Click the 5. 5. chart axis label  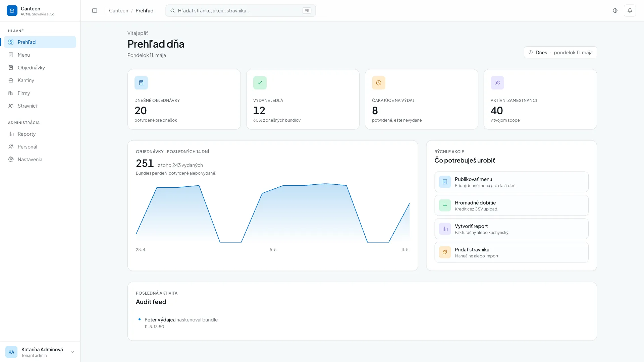pos(274,250)
